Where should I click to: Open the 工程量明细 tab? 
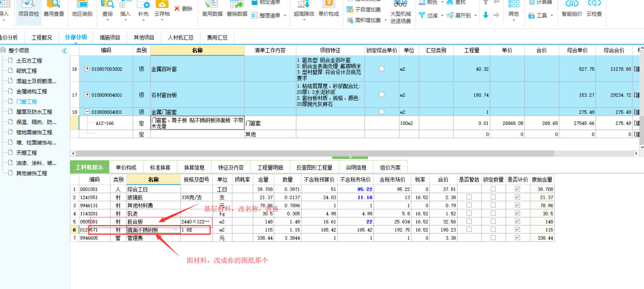coord(270,168)
